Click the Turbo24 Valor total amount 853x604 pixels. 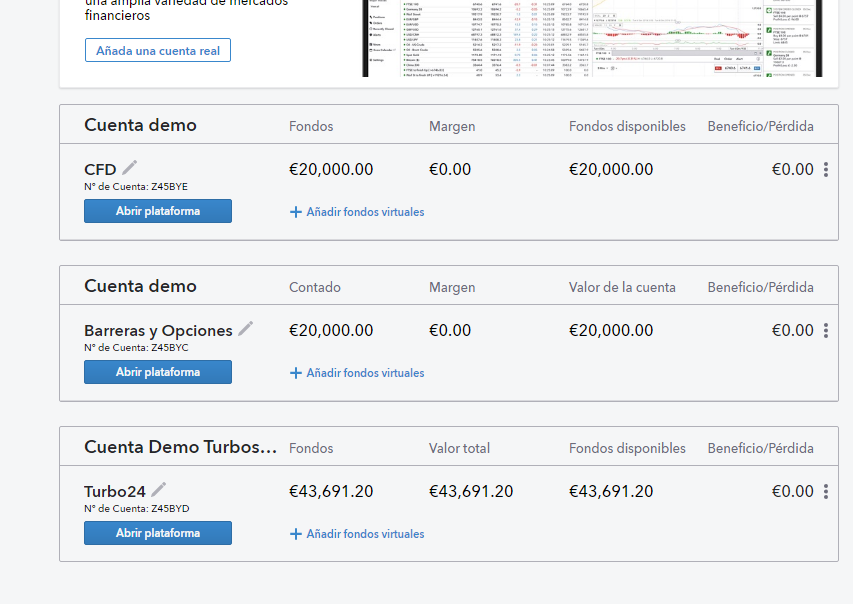(471, 491)
